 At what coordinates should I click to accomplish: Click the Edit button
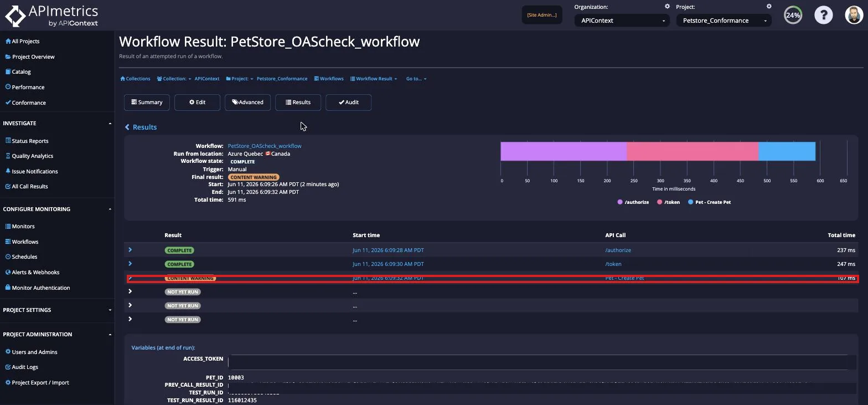pyautogui.click(x=197, y=102)
